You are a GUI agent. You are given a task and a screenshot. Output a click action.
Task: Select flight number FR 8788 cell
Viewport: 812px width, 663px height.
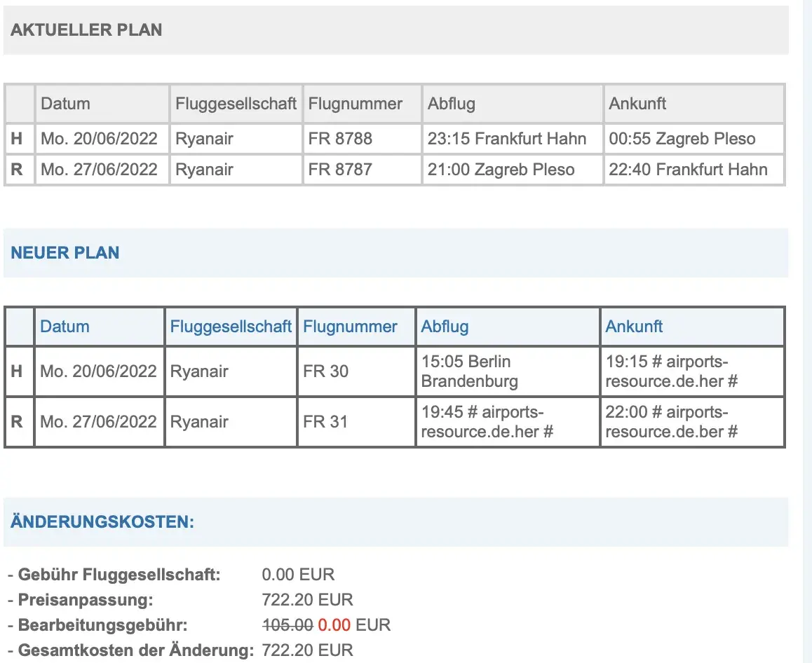341,139
